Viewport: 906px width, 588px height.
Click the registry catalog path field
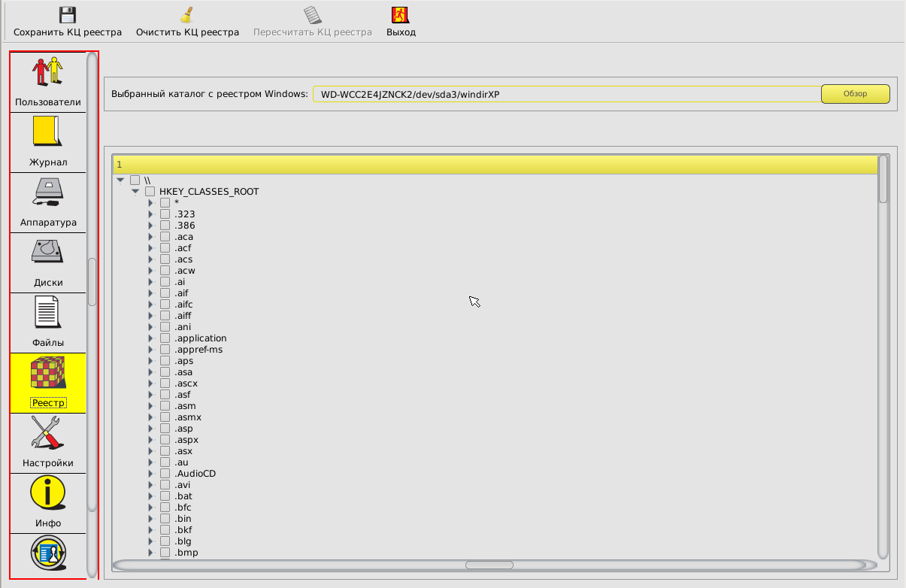tap(567, 94)
